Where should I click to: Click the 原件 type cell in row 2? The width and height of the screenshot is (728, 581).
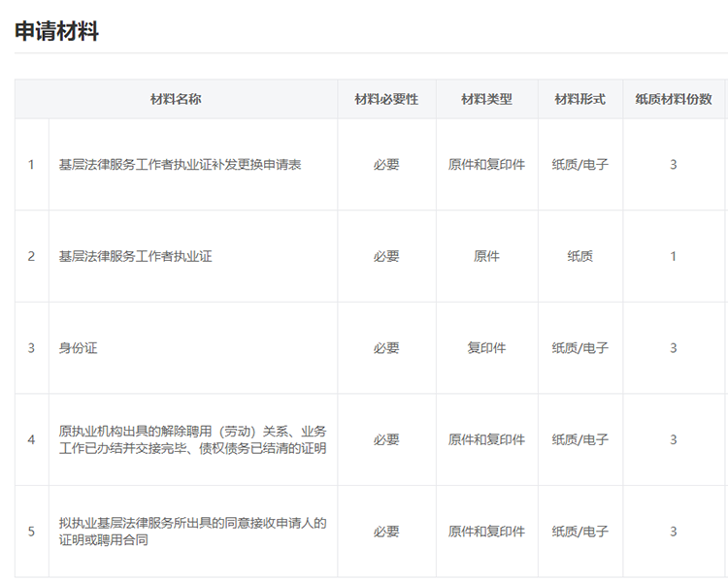(x=486, y=256)
